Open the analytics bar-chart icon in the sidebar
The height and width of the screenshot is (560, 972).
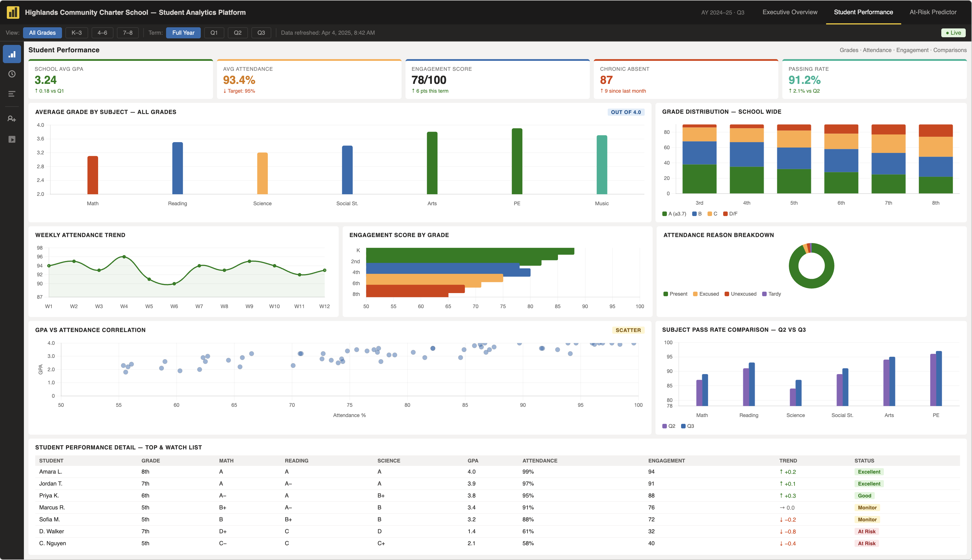[12, 54]
